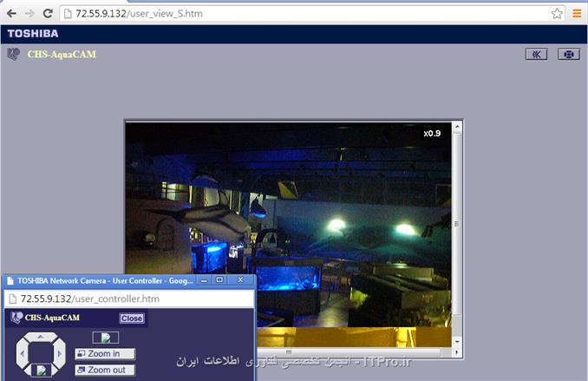Click the CHS-AquaCAM logo icon on main page

coord(13,54)
